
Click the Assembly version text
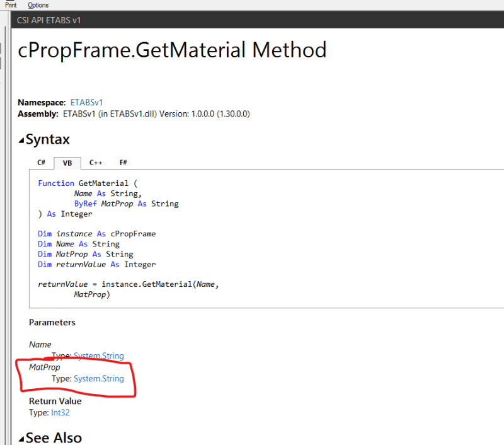point(156,114)
